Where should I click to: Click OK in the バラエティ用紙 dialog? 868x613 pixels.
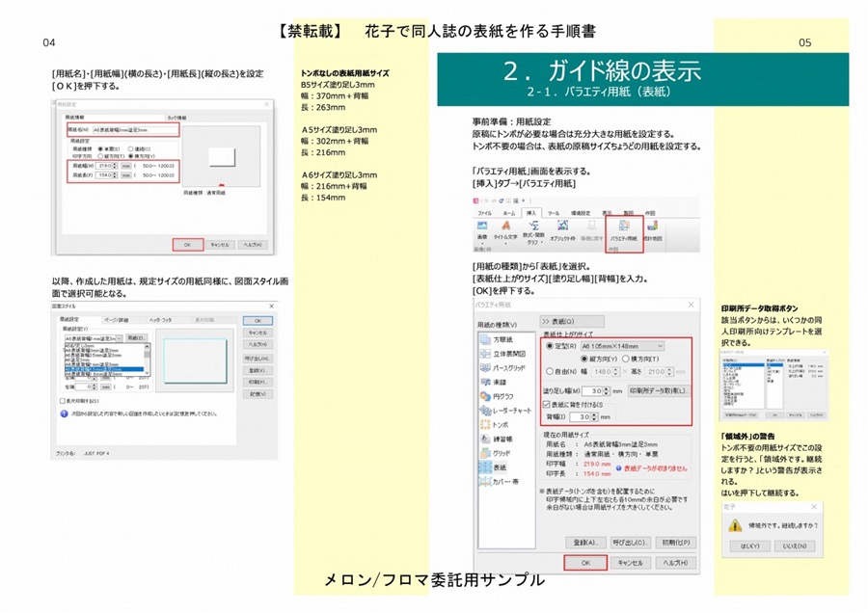point(585,563)
